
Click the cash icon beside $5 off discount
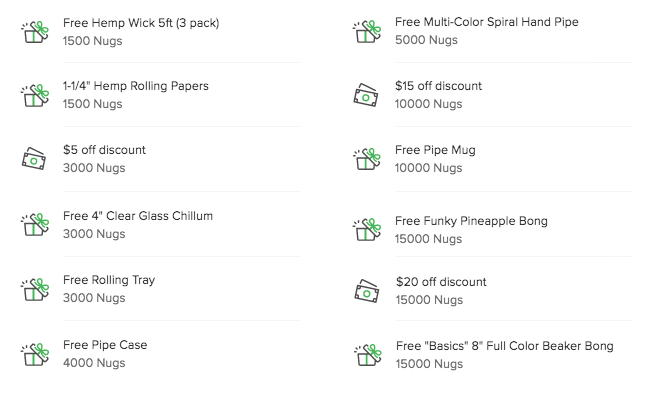(34, 159)
